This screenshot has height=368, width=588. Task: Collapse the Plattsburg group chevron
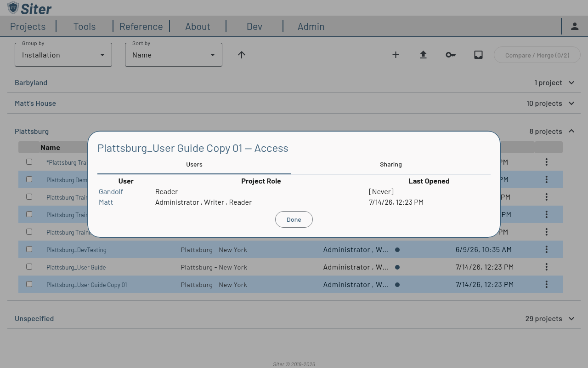coord(571,131)
